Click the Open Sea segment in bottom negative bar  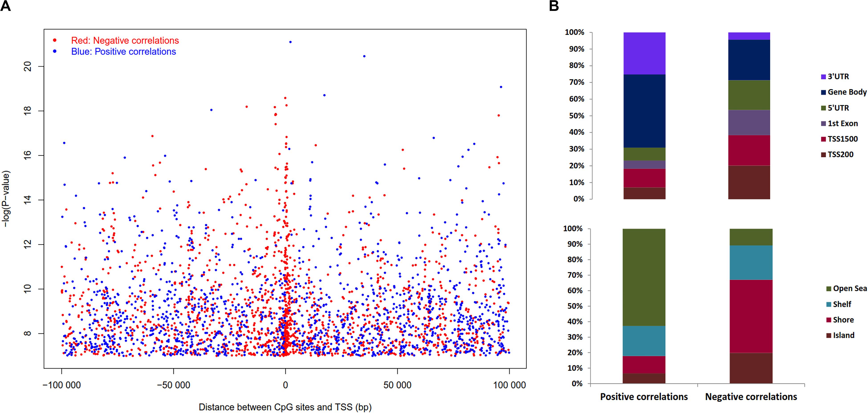click(751, 237)
